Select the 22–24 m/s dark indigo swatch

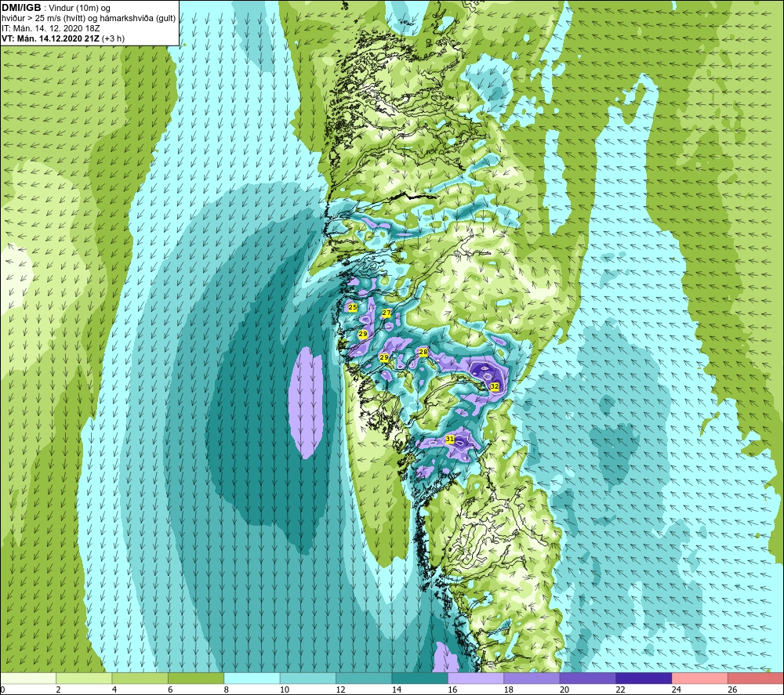pos(644,678)
